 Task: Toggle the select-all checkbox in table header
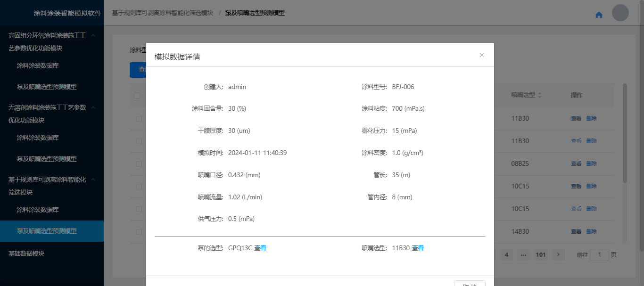[137, 96]
